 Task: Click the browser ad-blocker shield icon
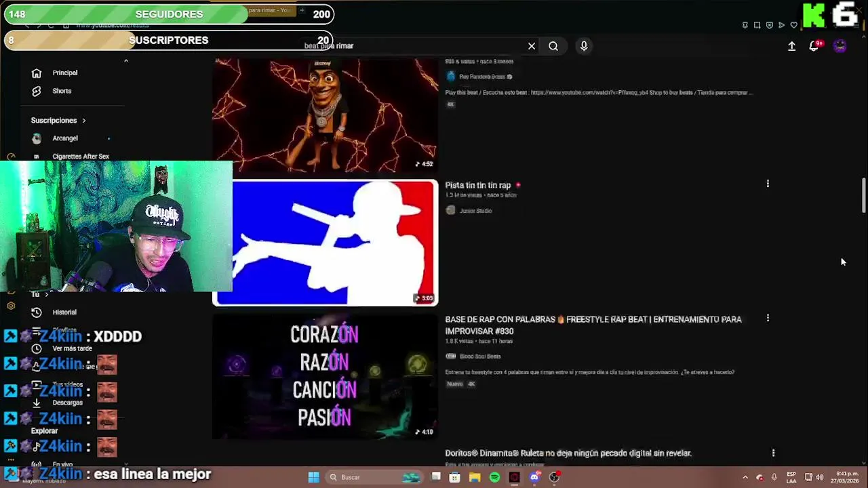click(x=770, y=25)
